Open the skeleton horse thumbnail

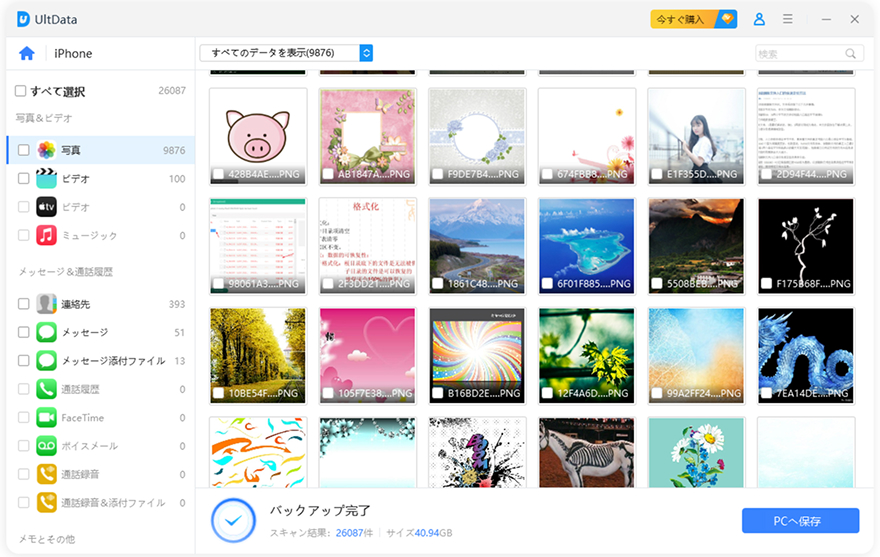586,452
